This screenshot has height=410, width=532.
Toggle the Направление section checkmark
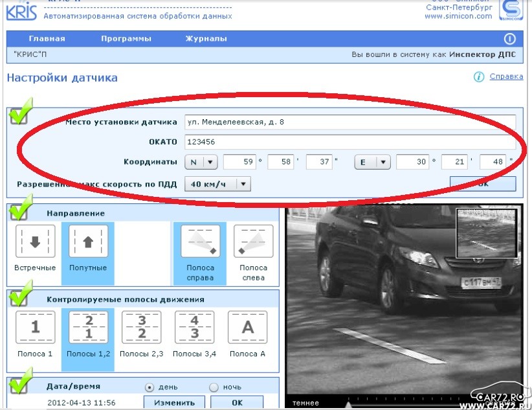pos(20,208)
